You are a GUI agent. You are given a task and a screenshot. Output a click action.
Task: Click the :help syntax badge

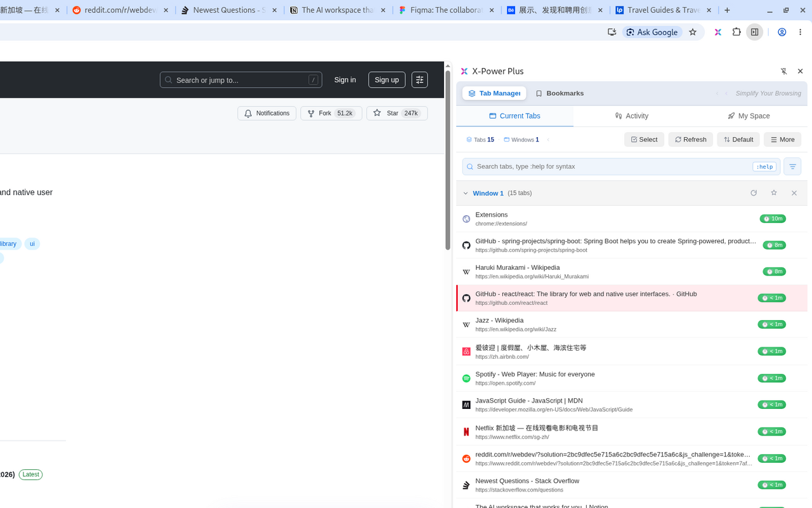click(764, 166)
